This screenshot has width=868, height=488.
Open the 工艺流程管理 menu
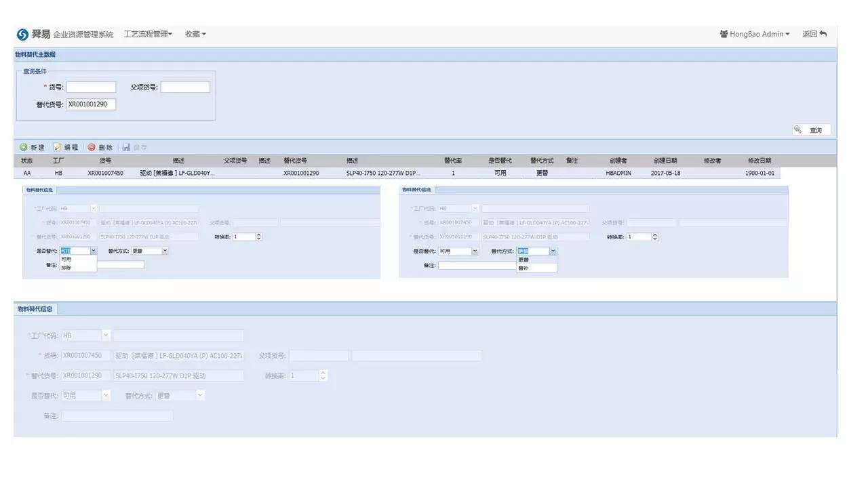point(148,34)
